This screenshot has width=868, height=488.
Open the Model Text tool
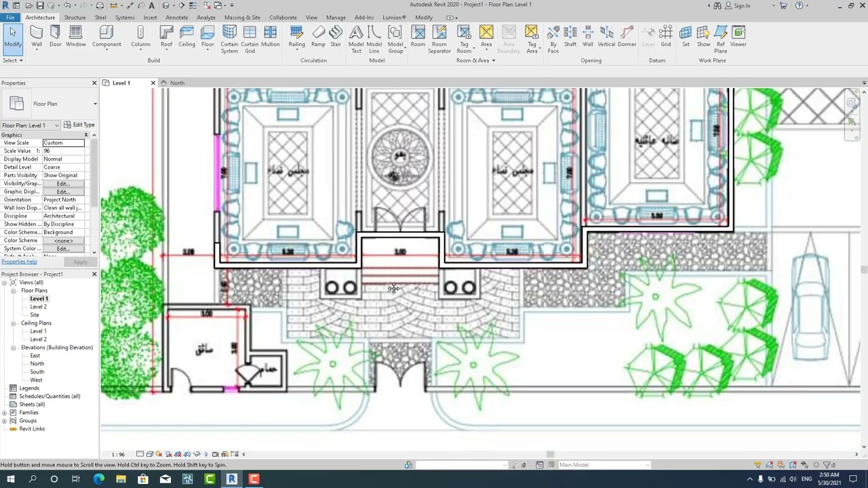click(x=356, y=40)
